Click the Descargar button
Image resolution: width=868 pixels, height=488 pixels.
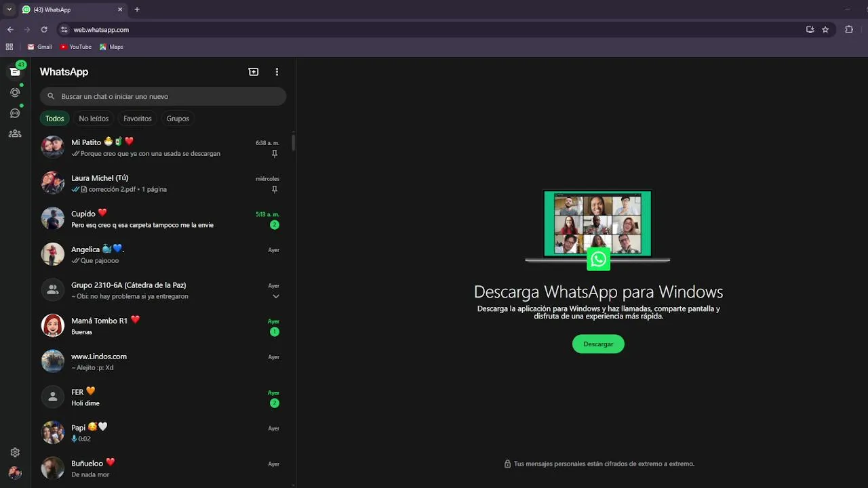click(x=598, y=344)
